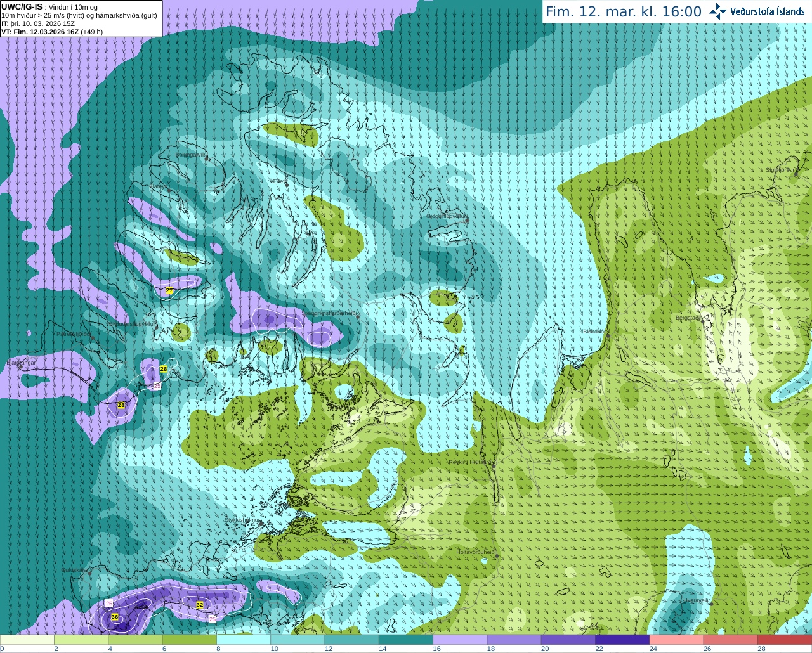The height and width of the screenshot is (653, 812).
Task: Click the Gufuskálar station label
Action: pyautogui.click(x=74, y=570)
